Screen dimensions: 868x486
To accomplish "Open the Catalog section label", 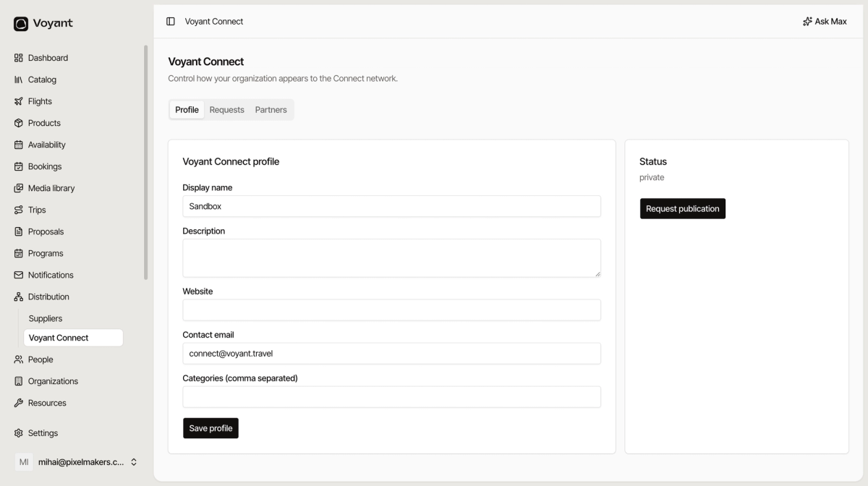I will click(x=42, y=80).
